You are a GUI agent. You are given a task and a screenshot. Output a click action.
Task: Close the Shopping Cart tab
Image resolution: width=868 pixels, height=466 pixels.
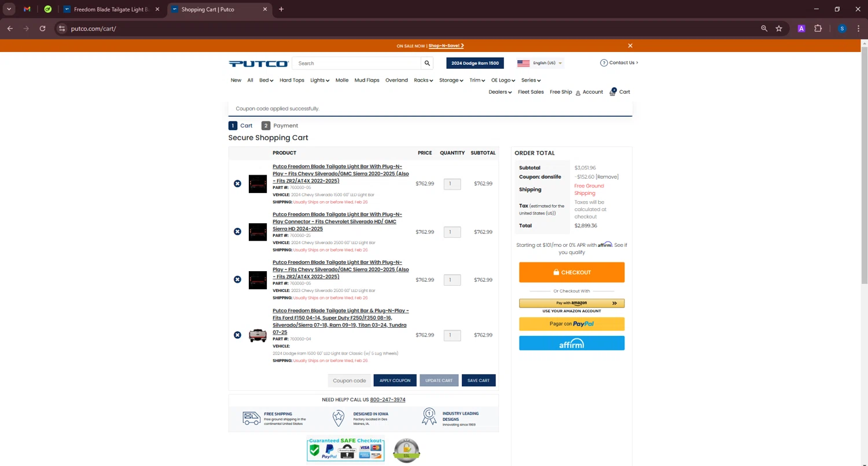tap(265, 9)
